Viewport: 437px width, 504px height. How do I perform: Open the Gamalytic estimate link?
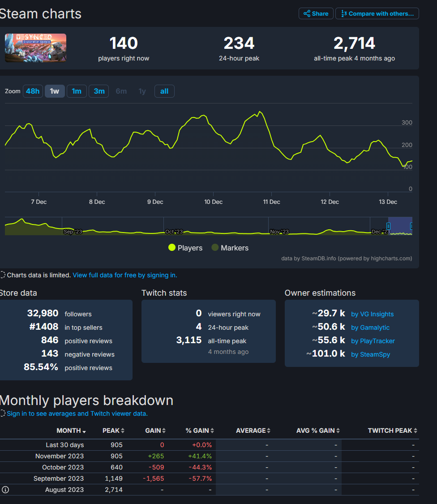[x=370, y=327]
